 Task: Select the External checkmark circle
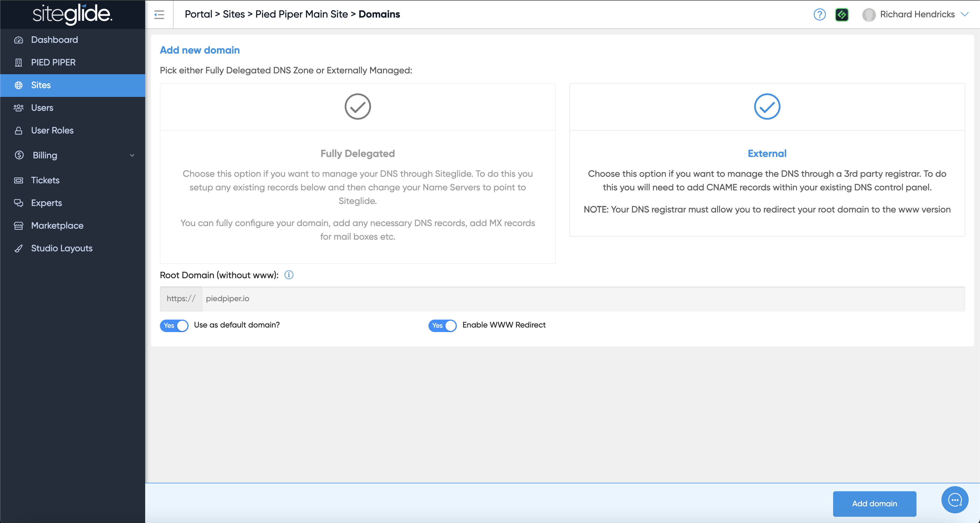coord(766,107)
